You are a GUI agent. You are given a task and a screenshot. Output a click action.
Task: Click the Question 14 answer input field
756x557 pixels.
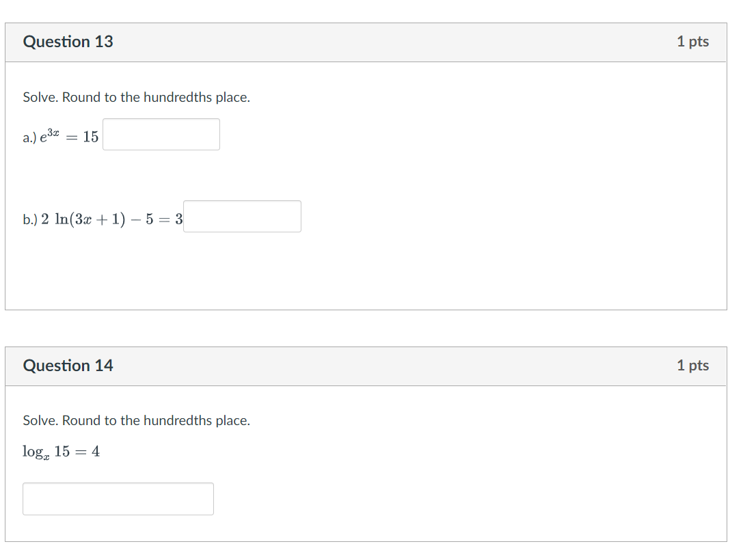pos(118,498)
